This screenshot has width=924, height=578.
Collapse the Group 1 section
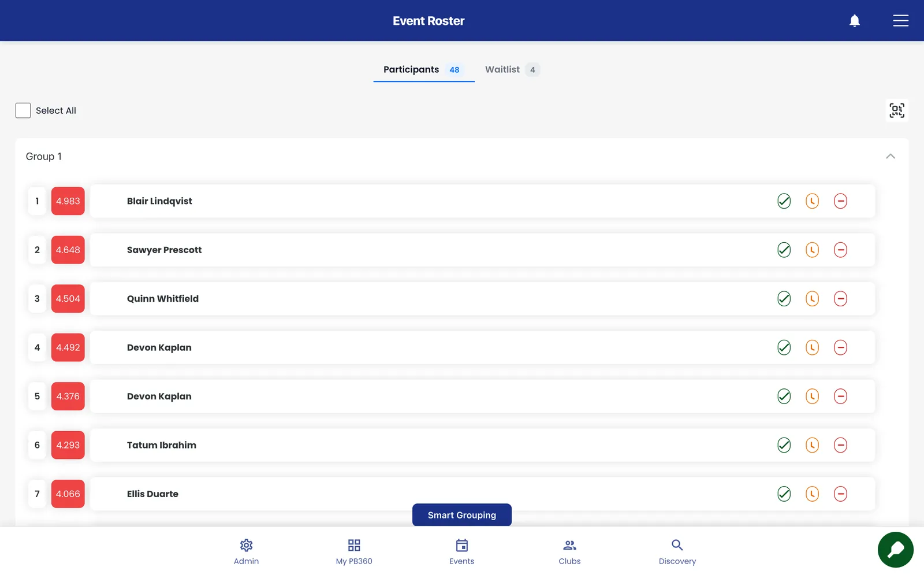click(x=891, y=157)
